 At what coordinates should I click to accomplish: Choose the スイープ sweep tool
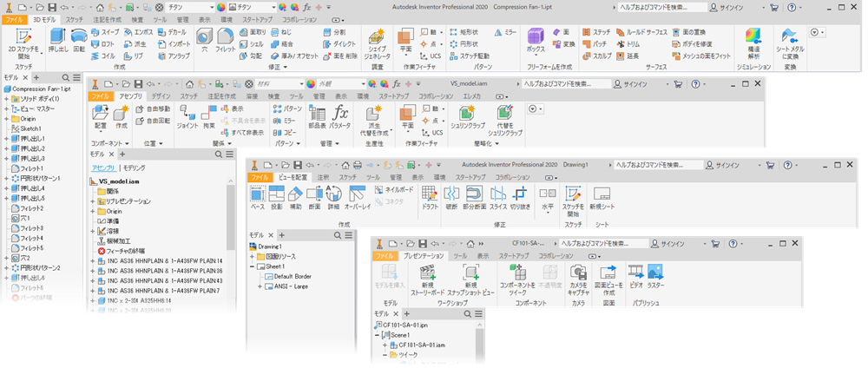coord(104,33)
